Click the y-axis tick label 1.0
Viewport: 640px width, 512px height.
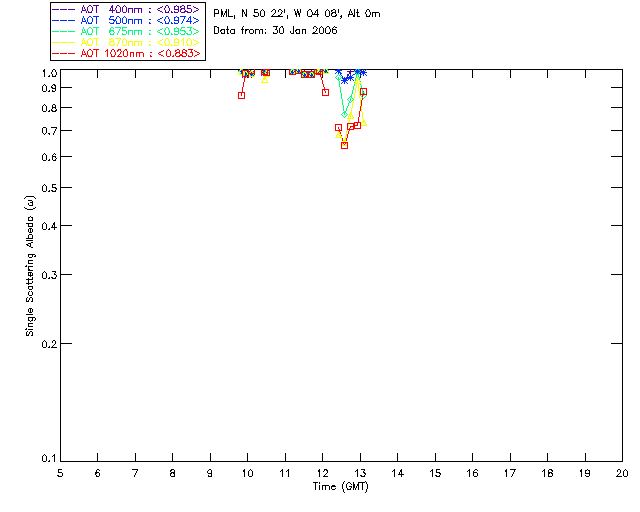pos(49,73)
